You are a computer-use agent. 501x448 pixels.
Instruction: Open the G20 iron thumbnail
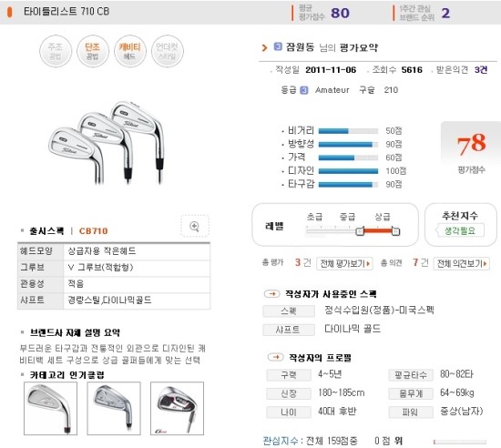tap(177, 408)
